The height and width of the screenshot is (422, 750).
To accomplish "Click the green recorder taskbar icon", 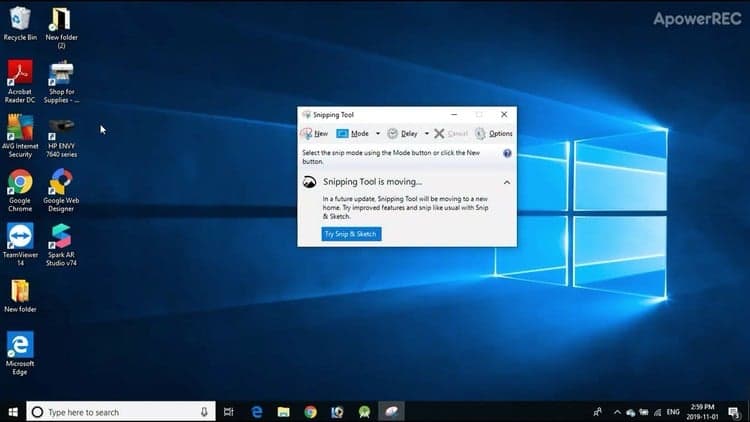I will (364, 412).
